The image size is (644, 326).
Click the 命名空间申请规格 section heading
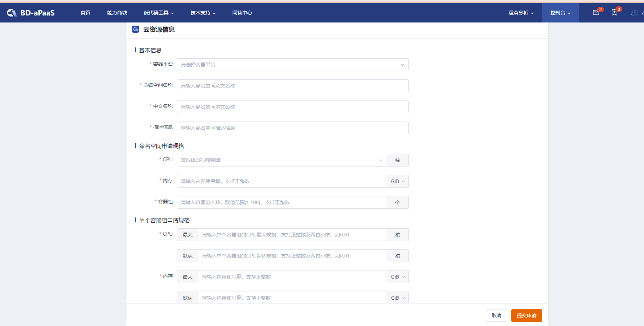pyautogui.click(x=162, y=146)
